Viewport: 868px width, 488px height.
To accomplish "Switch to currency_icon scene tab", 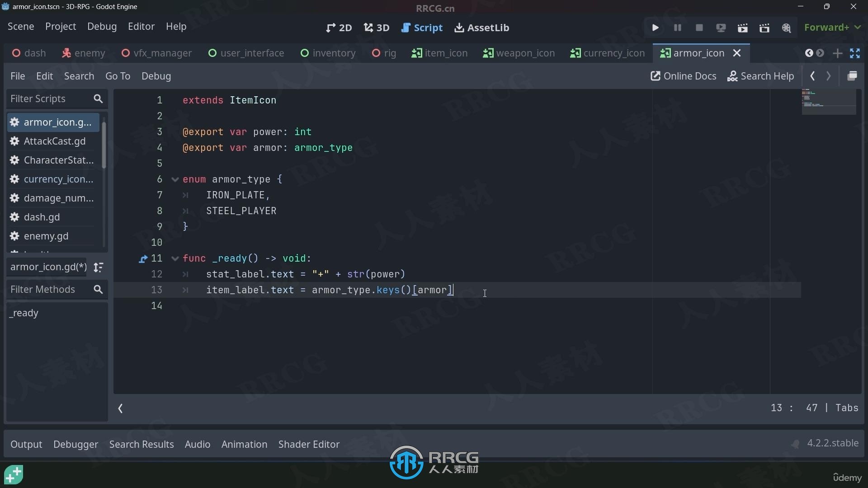I will [x=608, y=53].
